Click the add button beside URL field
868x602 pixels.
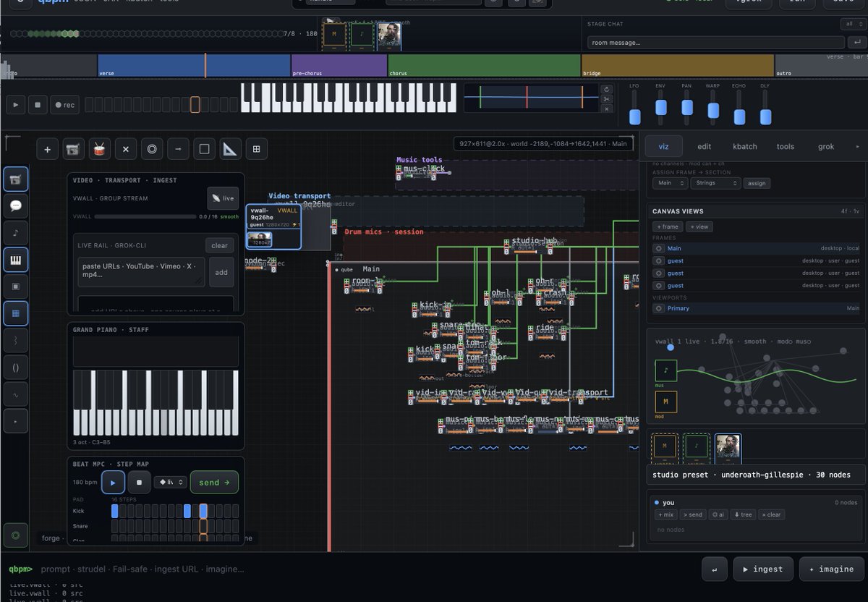point(221,272)
